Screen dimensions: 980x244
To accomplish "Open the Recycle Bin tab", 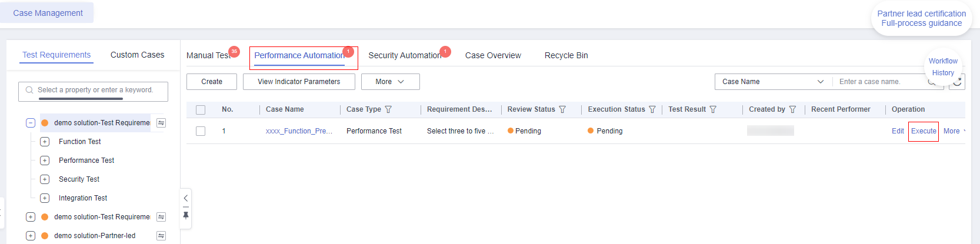I will click(x=566, y=55).
